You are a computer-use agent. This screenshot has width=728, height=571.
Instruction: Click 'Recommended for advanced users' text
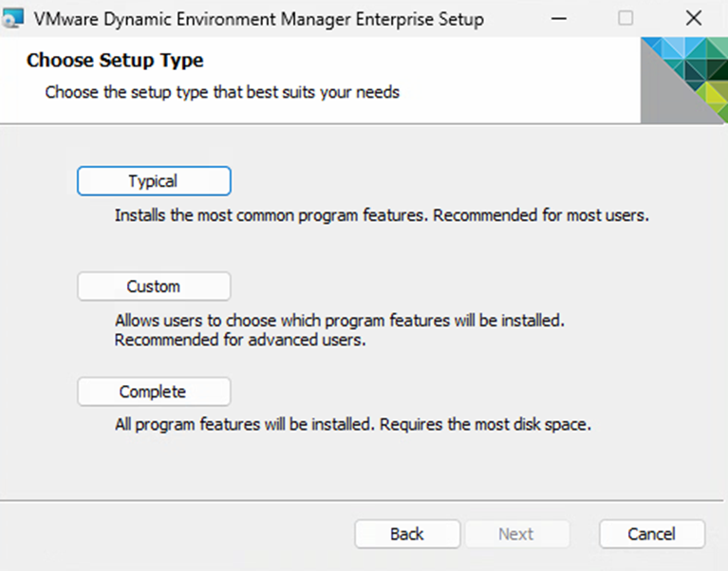tap(239, 340)
